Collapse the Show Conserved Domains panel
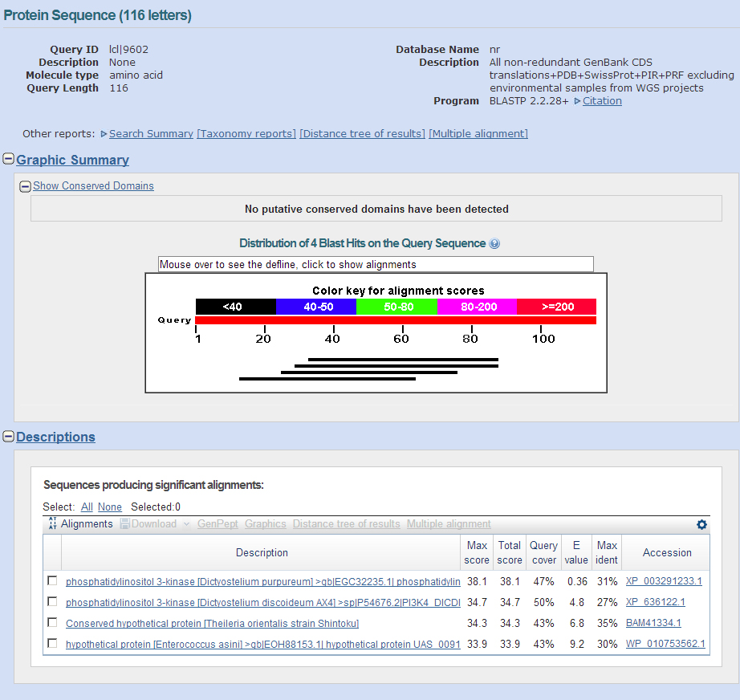Viewport: 740px width, 700px height. point(25,186)
